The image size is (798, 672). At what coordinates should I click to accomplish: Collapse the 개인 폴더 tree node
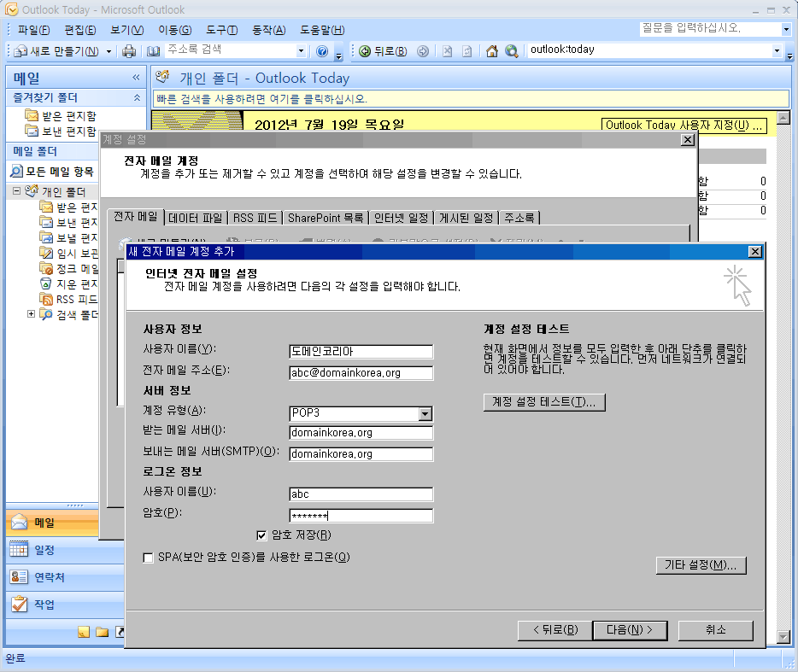click(x=17, y=190)
